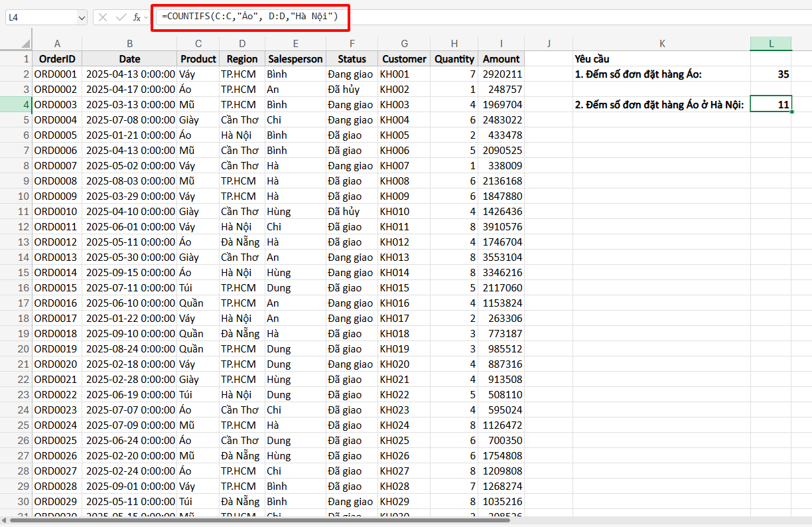Viewport: 812px width, 527px height.
Task: Click the Enter checkmark icon in formula bar
Action: coord(121,17)
